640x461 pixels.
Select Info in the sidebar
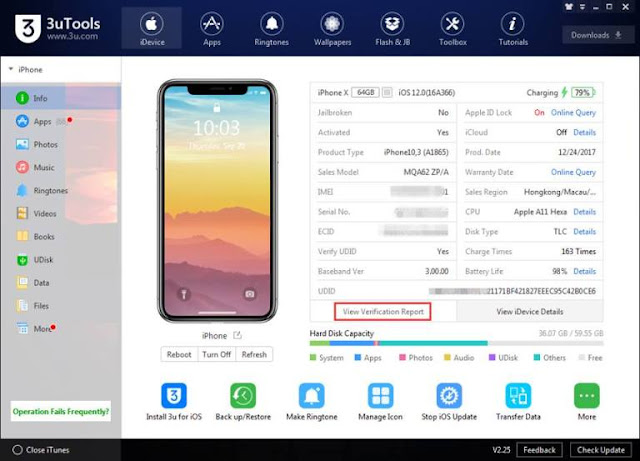coord(61,98)
